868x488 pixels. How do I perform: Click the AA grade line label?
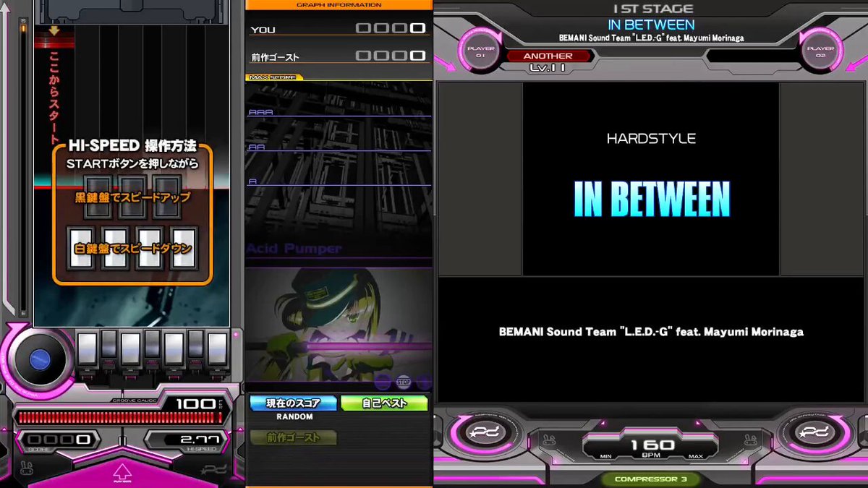[x=257, y=147]
